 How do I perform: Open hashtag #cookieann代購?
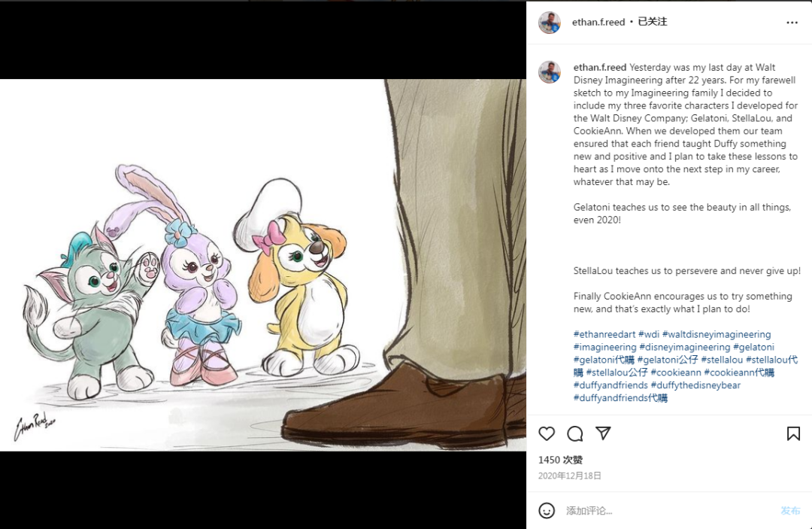tap(739, 372)
